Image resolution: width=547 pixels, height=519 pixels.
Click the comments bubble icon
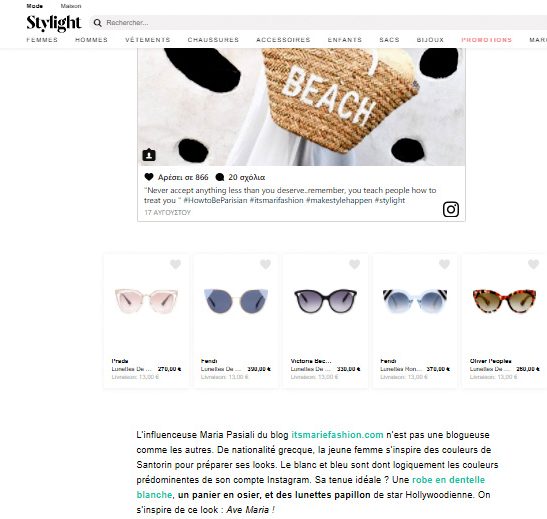click(220, 177)
